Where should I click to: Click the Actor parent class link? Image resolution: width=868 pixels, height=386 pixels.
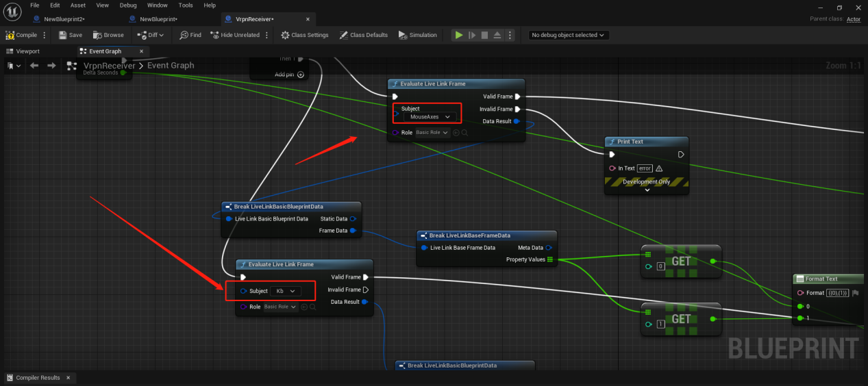coord(854,19)
